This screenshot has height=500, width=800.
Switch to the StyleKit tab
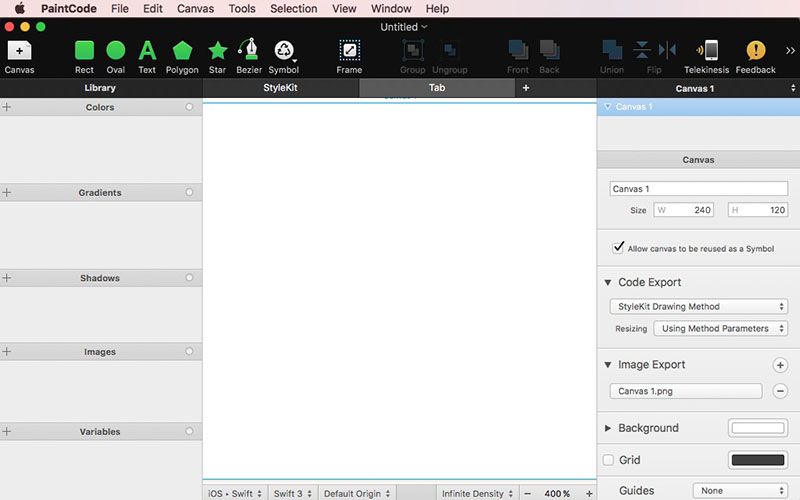[x=281, y=88]
